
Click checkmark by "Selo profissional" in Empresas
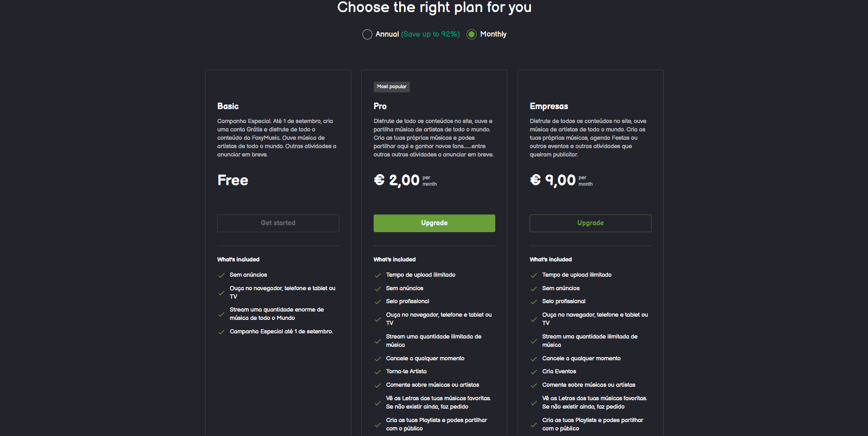(x=534, y=302)
